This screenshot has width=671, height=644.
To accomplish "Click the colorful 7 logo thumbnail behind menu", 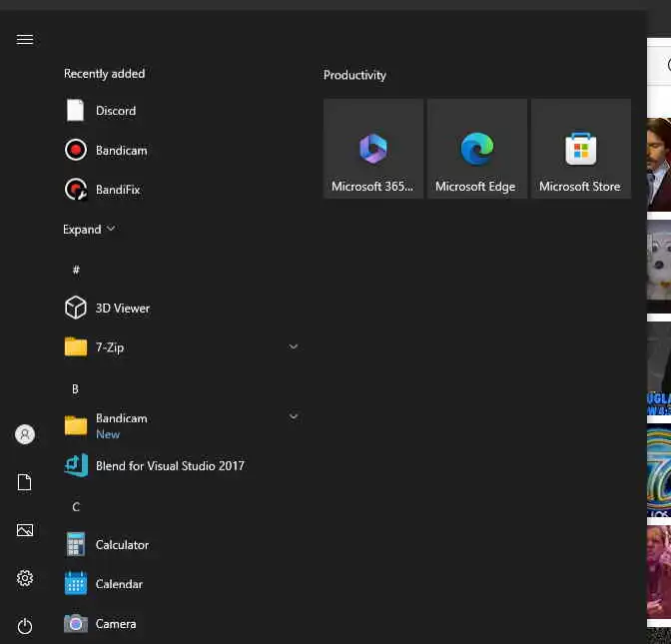I will (x=659, y=470).
